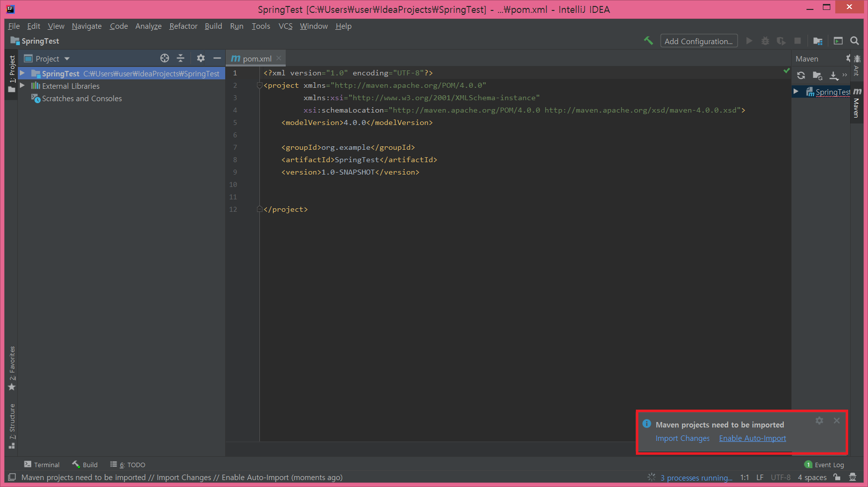
Task: Click the 3 processes running link
Action: coord(696,478)
